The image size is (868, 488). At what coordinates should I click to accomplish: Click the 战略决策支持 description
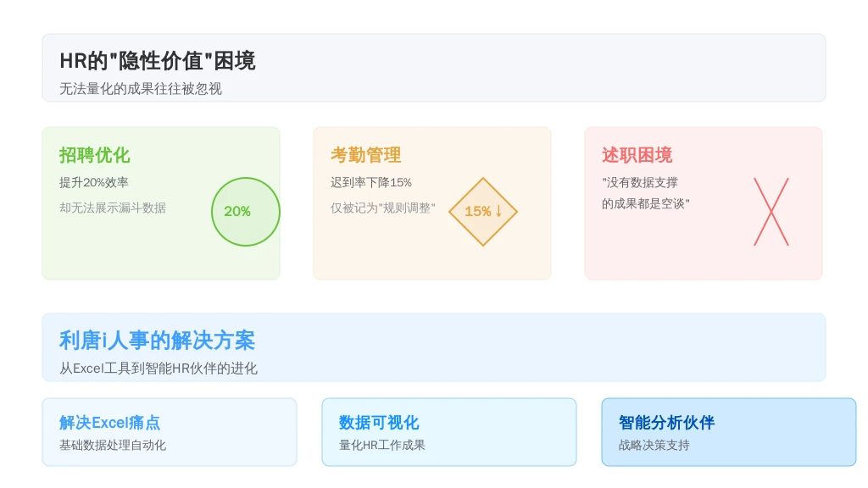[x=654, y=446]
